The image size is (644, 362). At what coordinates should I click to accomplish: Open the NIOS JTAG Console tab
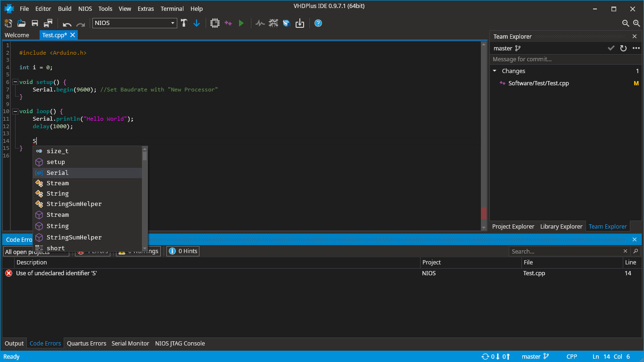click(180, 343)
